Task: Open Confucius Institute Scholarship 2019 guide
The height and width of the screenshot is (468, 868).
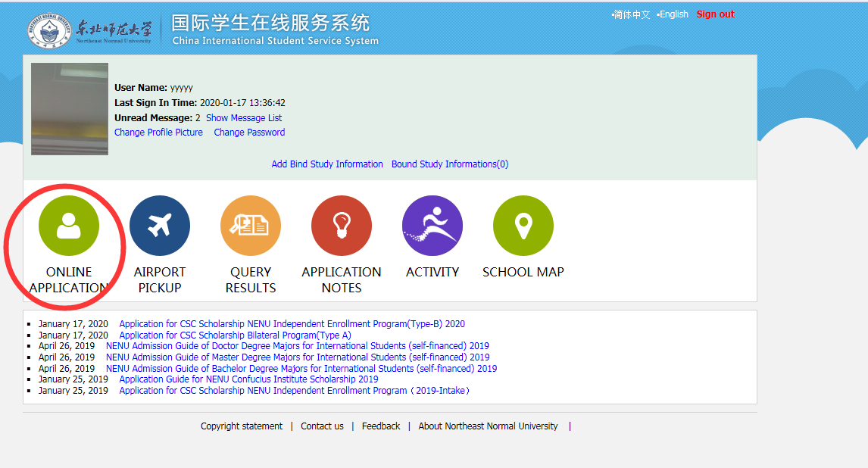Action: point(248,379)
